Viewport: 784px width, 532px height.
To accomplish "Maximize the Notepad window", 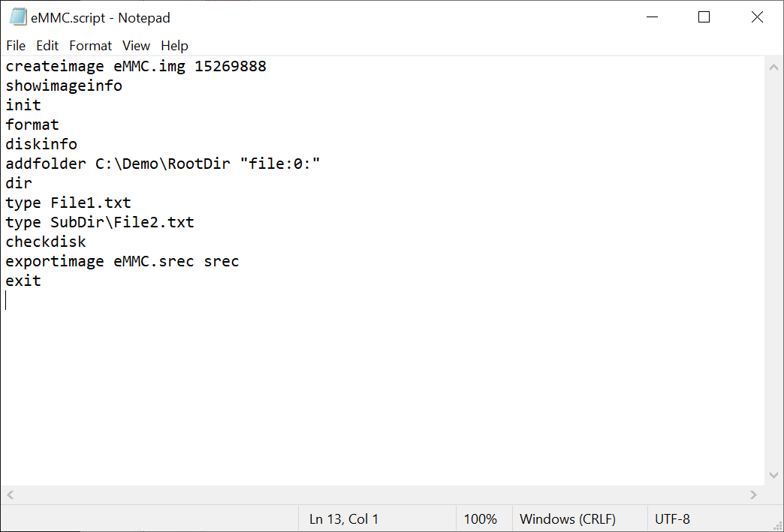I will [704, 17].
